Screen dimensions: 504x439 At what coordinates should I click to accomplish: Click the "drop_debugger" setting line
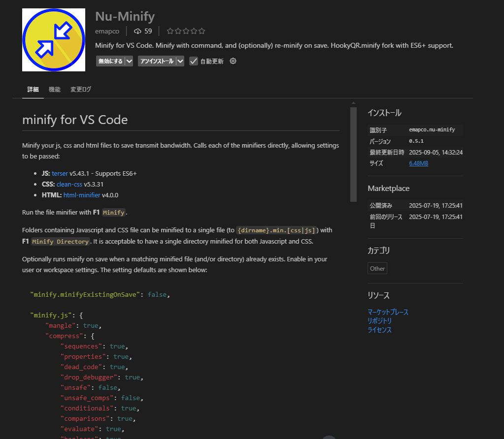102,377
